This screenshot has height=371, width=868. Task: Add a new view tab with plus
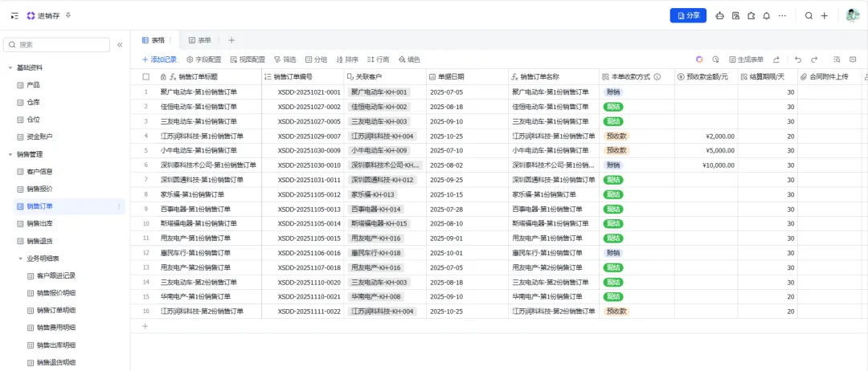pyautogui.click(x=231, y=40)
